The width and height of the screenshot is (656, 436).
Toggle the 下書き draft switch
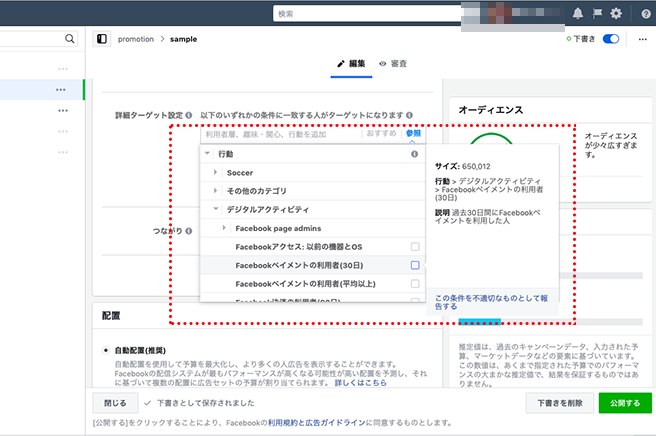pos(611,39)
